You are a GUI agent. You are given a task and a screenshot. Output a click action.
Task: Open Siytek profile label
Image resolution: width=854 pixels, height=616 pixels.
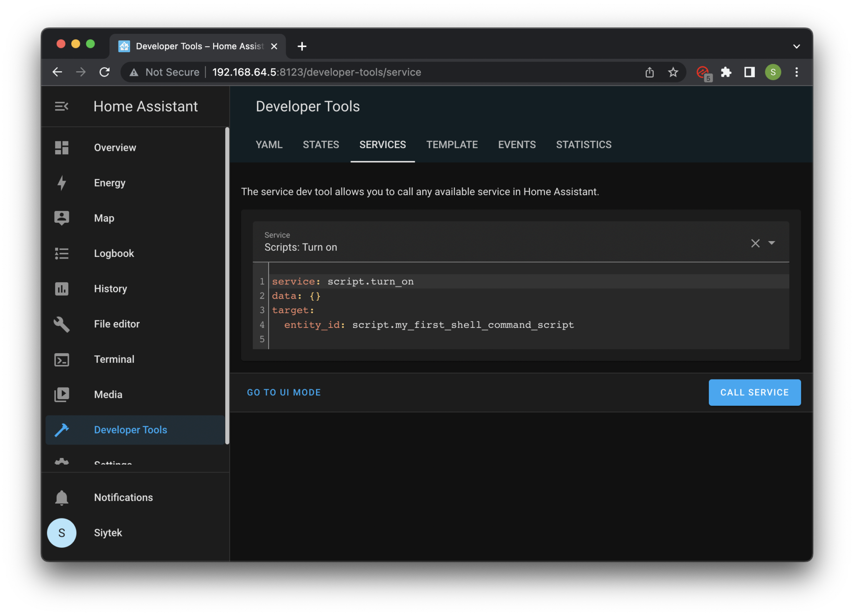pos(108,533)
